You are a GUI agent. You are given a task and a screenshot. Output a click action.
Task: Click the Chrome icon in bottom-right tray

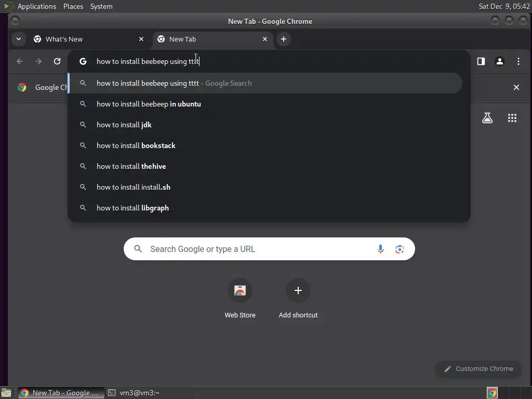(492, 393)
